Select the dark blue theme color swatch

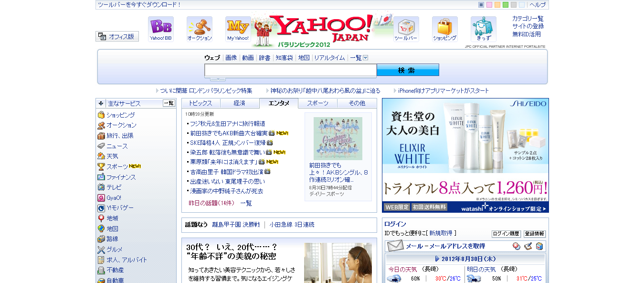click(481, 5)
